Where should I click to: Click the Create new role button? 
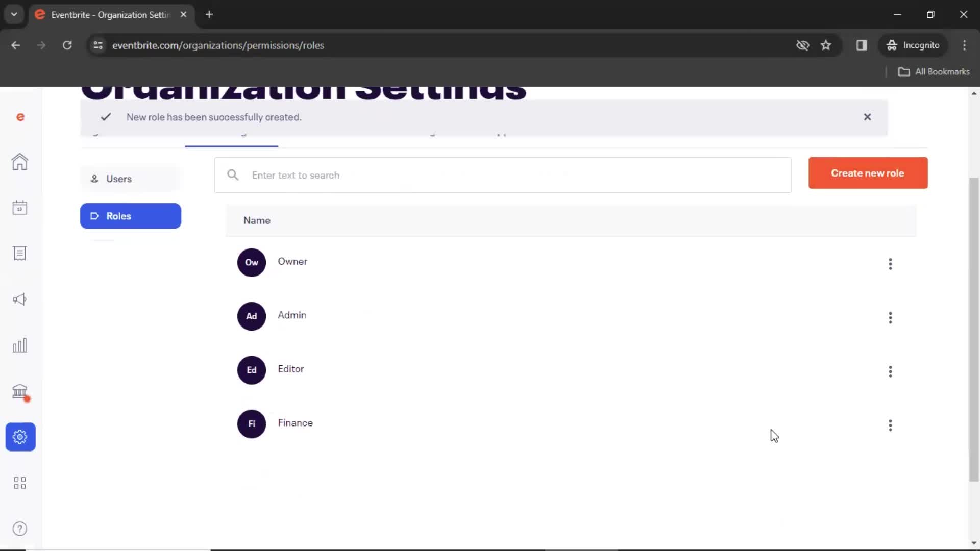pos(868,173)
